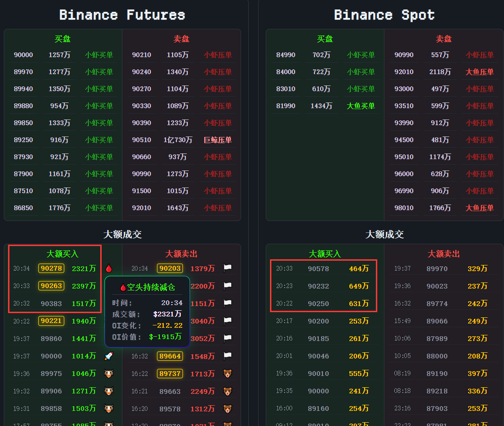Click the 大鱼压单 label on the 2118万 row
Viewport: 504px width, 426px height.
point(479,72)
